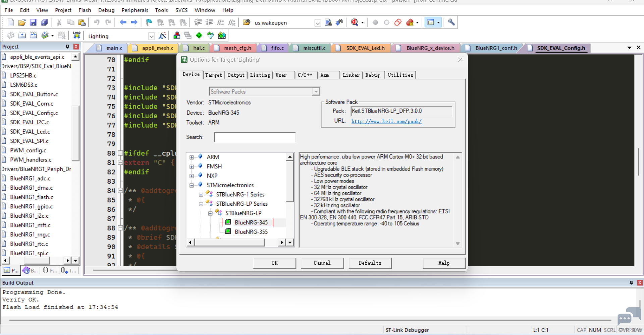Open the Configuration wrench icon
The width and height of the screenshot is (644, 335).
pos(451,22)
